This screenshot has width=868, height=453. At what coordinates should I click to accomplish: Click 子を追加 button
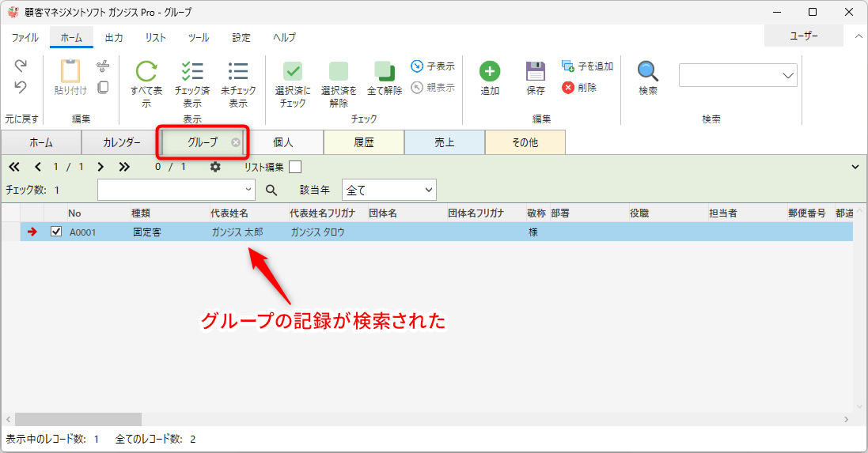coord(587,66)
